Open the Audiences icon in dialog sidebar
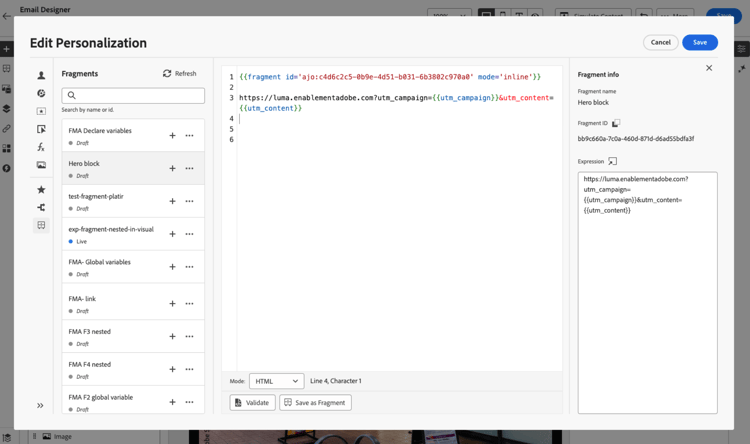 click(42, 93)
